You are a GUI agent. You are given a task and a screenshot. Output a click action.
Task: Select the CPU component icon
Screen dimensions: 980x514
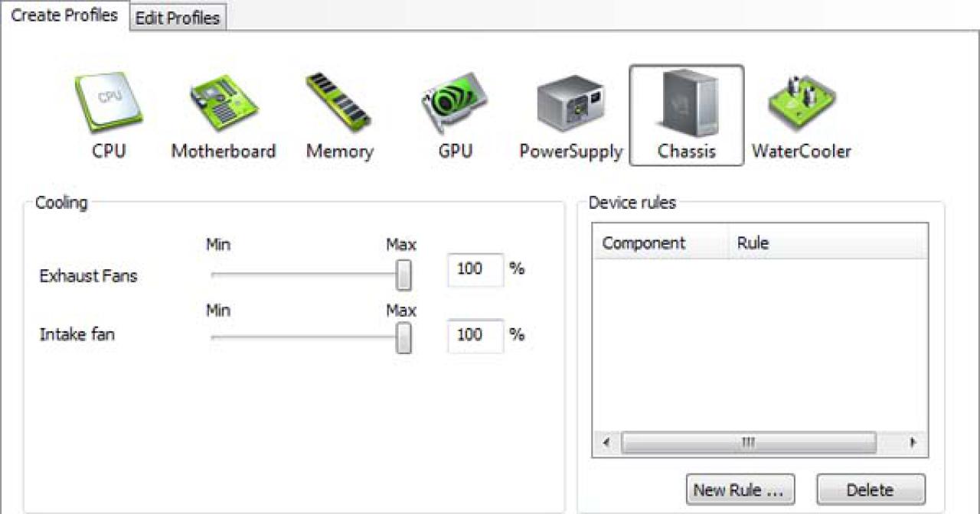pos(109,115)
